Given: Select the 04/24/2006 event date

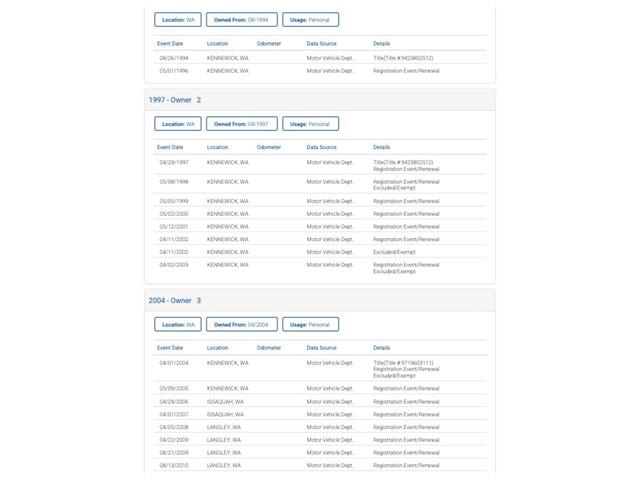Looking at the screenshot, I should [x=174, y=402].
